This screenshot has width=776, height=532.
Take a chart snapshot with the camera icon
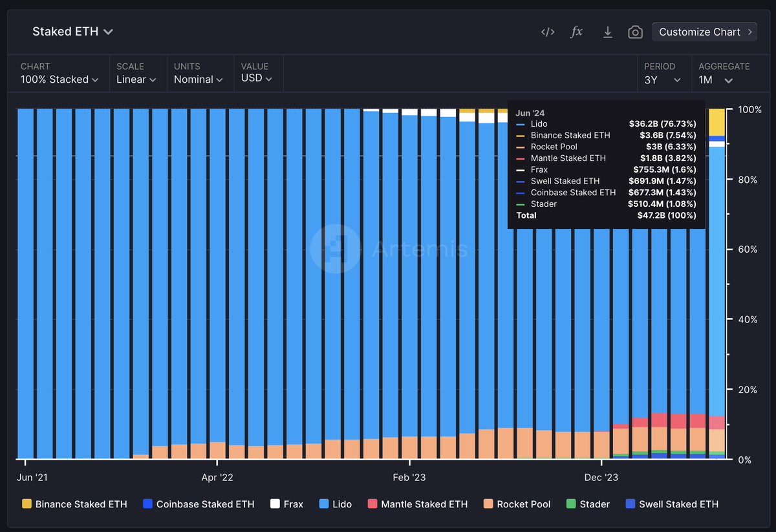(x=635, y=31)
